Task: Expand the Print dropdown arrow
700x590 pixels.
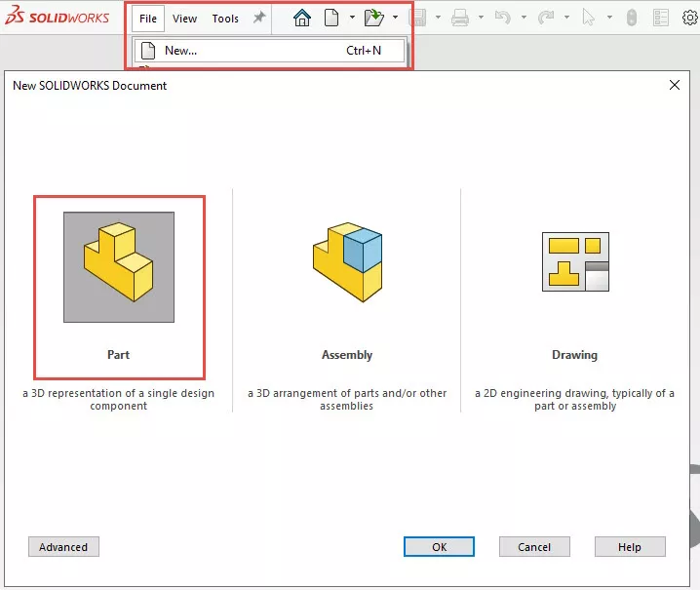Action: (481, 18)
